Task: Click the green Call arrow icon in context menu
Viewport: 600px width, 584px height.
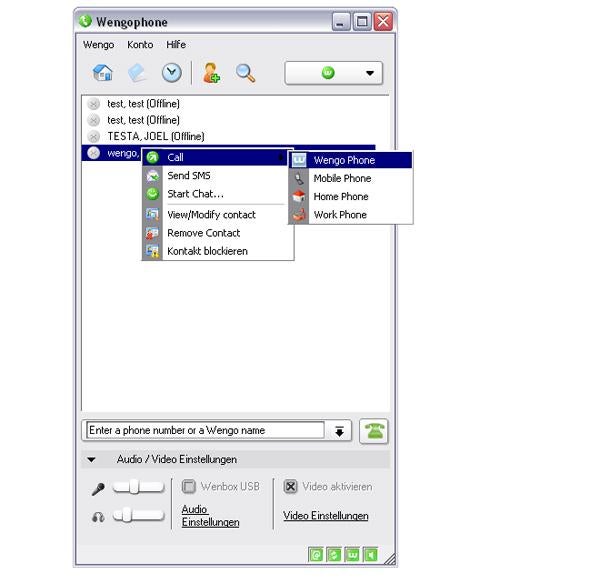Action: pyautogui.click(x=152, y=157)
